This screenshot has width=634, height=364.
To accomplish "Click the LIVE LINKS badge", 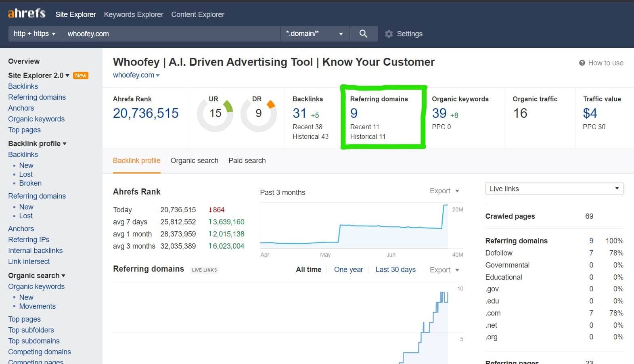I will (204, 270).
